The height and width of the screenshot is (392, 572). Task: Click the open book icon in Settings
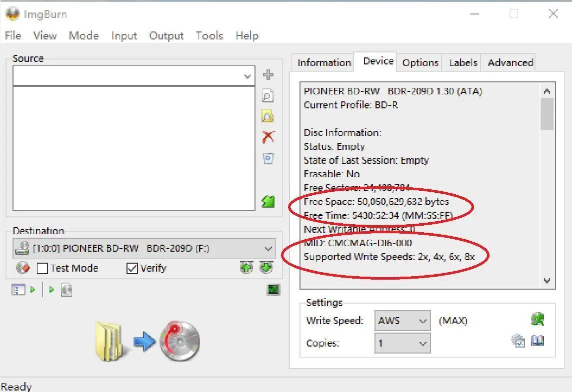[x=537, y=341]
